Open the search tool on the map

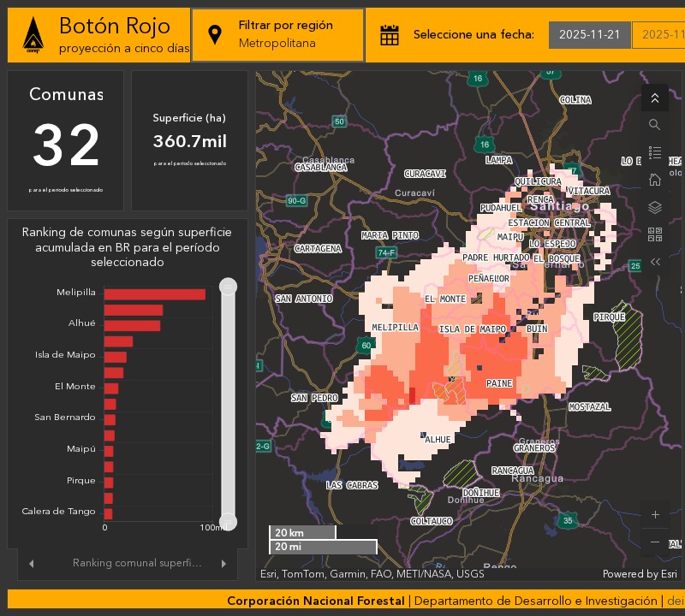tap(655, 124)
